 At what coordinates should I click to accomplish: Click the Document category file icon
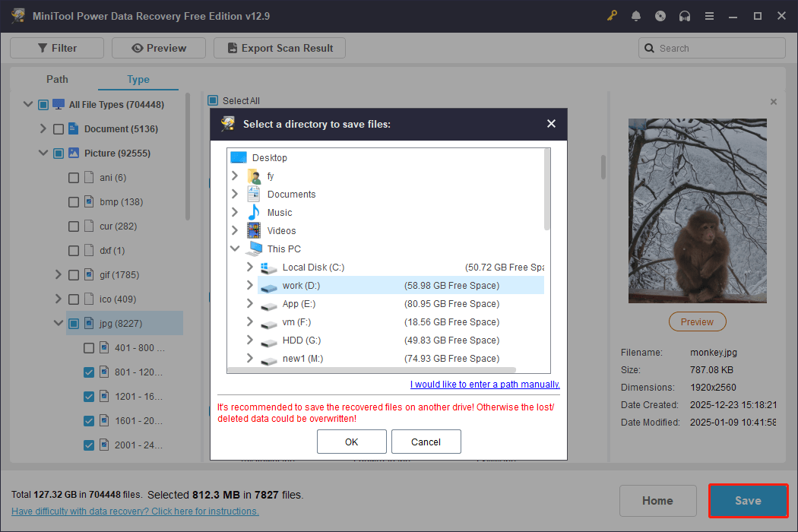[73, 128]
